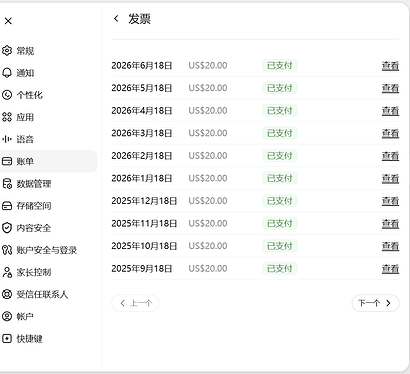Viewport: 410px width, 374px height.
Task: Go back using the arrow beside 发票
Action: point(116,19)
